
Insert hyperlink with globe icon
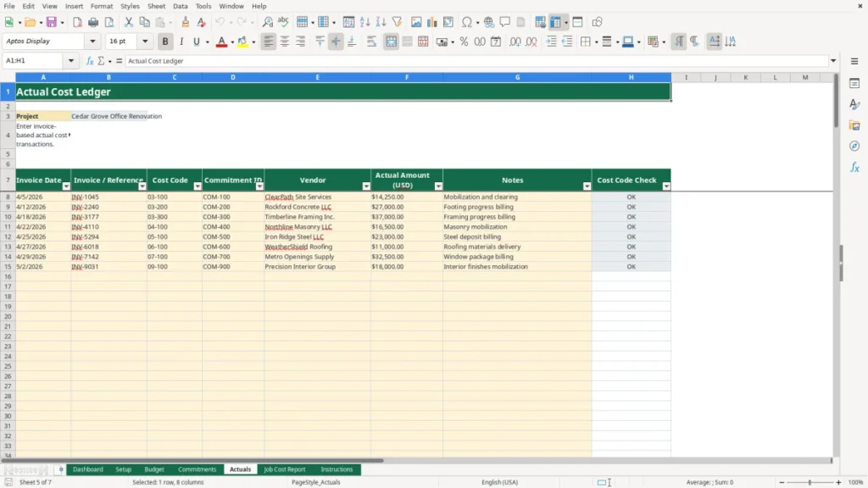pyautogui.click(x=489, y=22)
